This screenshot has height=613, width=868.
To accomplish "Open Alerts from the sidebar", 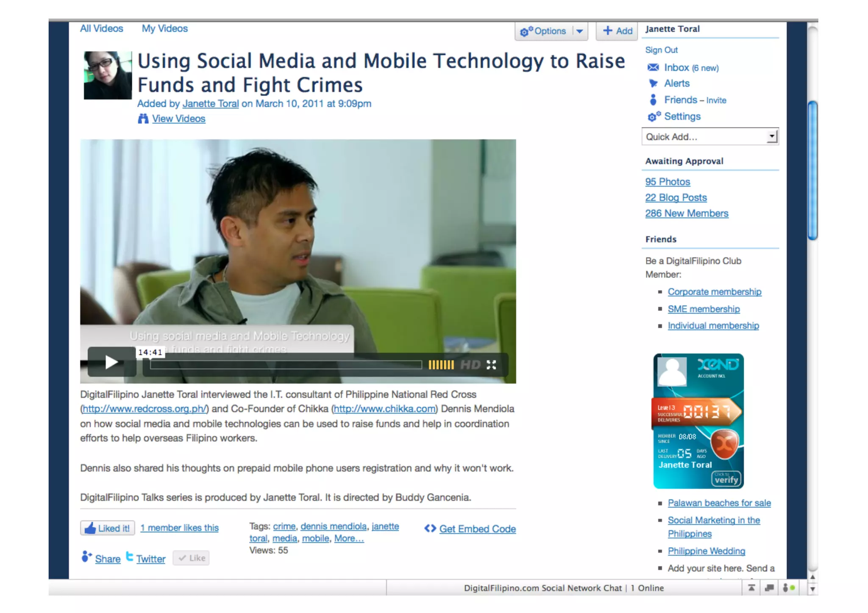I will (x=676, y=83).
